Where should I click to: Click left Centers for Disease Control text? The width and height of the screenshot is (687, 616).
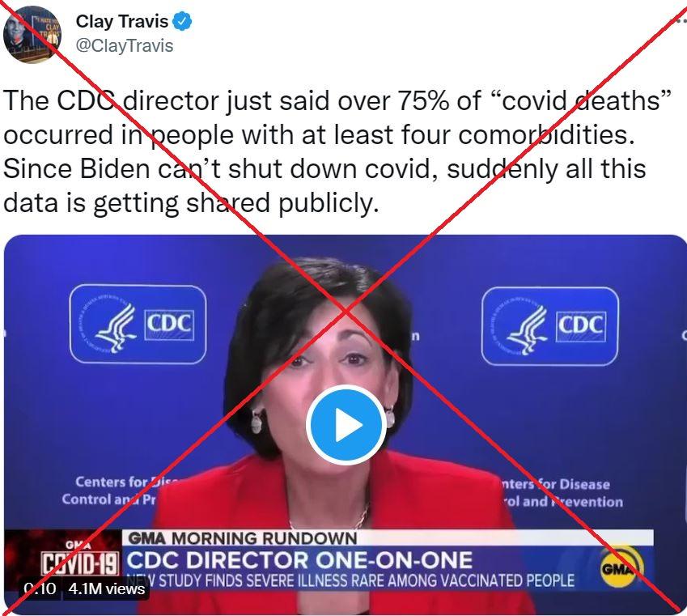coord(119,491)
